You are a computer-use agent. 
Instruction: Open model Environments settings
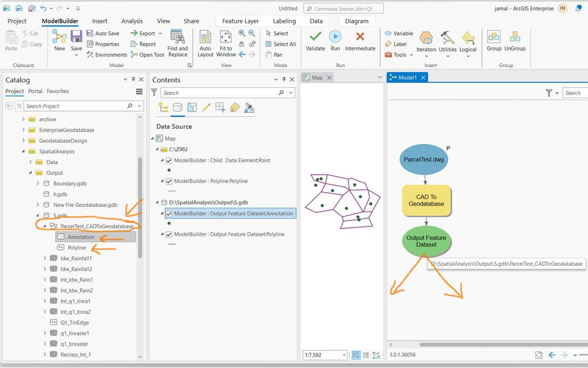[x=107, y=55]
